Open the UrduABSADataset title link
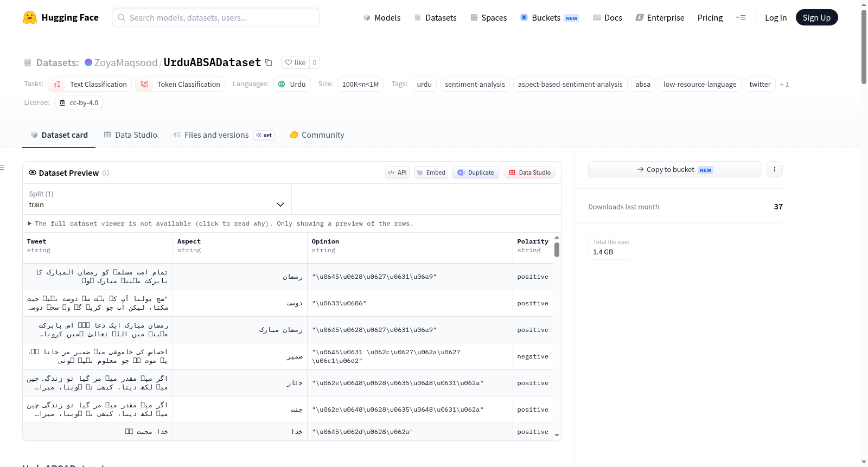Image resolution: width=868 pixels, height=467 pixels. tap(212, 62)
